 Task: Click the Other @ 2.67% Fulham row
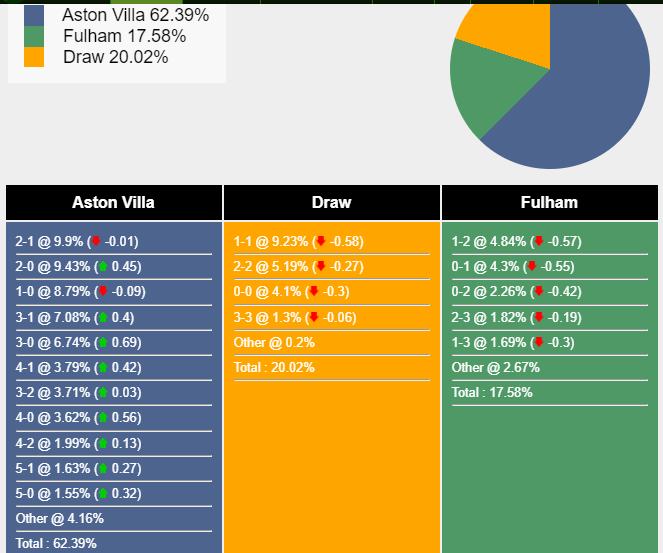pos(550,367)
